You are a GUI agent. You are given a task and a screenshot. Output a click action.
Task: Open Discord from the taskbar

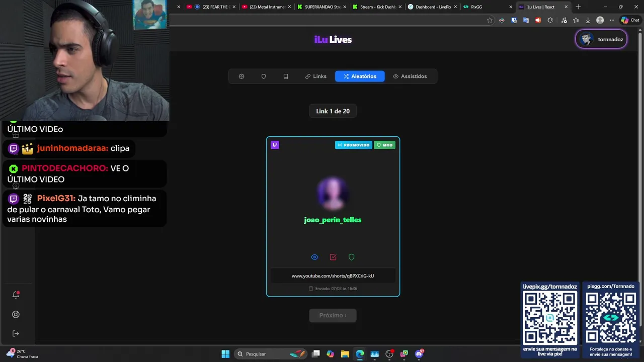(x=419, y=354)
